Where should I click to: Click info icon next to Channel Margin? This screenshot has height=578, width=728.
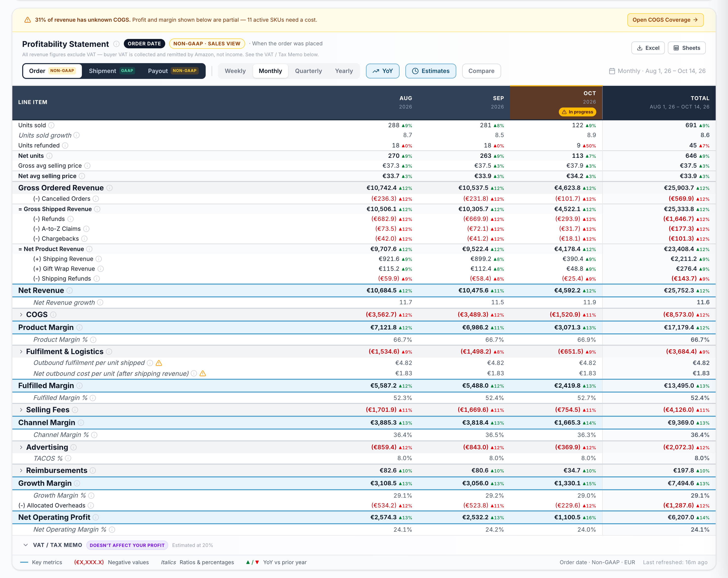81,423
